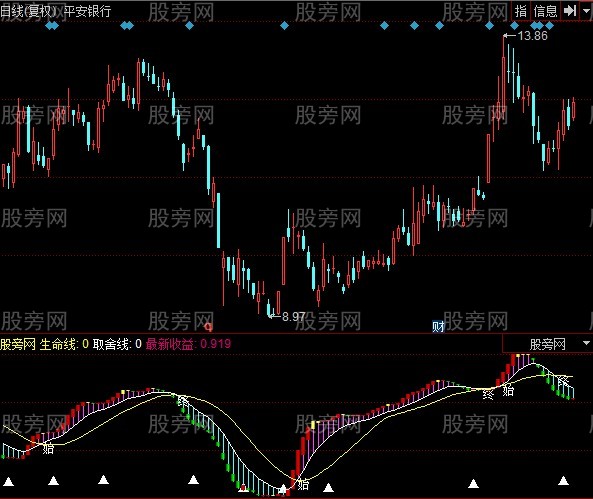Click the 8.97 low price label

(293, 316)
